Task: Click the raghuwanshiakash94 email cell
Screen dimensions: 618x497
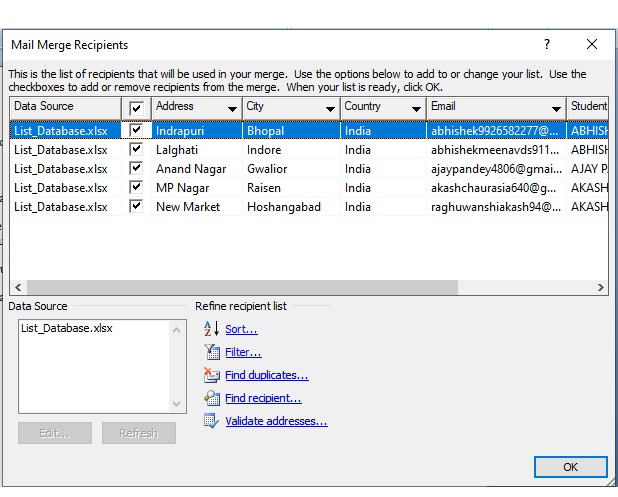Action: click(497, 207)
